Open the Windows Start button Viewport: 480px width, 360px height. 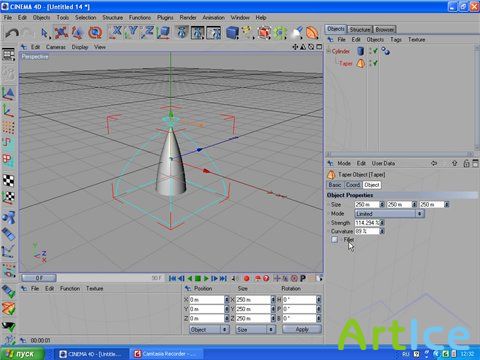point(22,354)
